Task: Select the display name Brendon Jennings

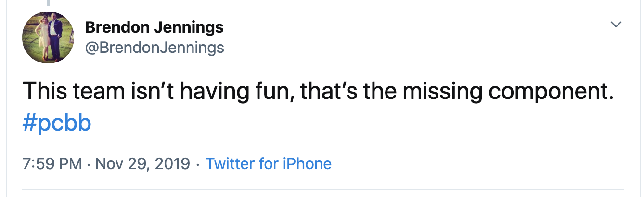Action: point(154,27)
